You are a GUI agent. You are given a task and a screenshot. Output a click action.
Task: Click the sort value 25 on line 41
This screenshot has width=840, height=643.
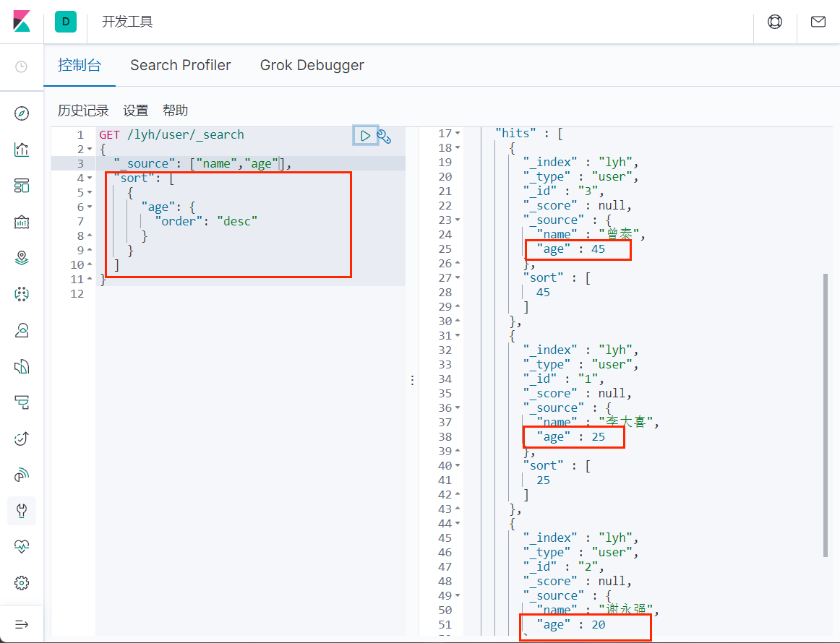pyautogui.click(x=543, y=480)
